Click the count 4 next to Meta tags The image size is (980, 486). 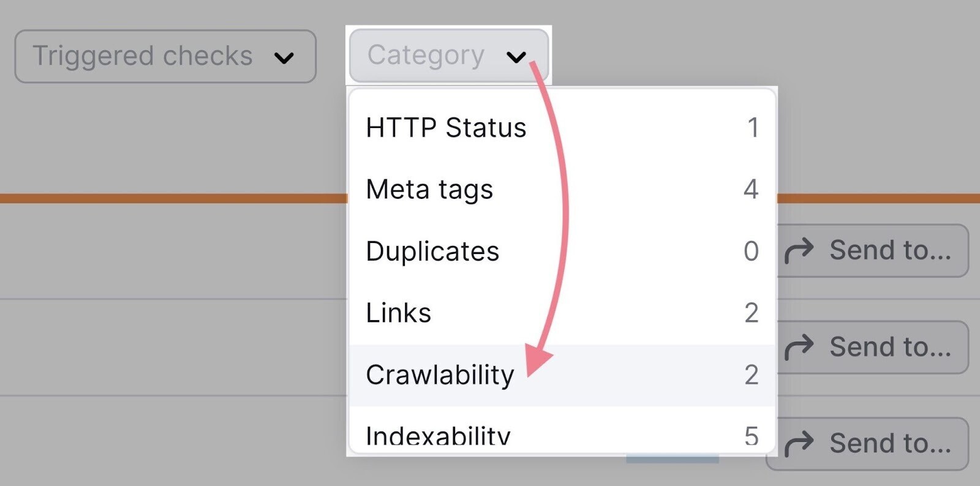[751, 190]
